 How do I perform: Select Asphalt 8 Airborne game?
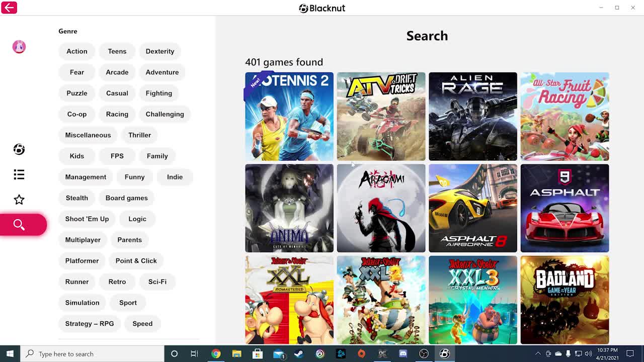pyautogui.click(x=473, y=208)
